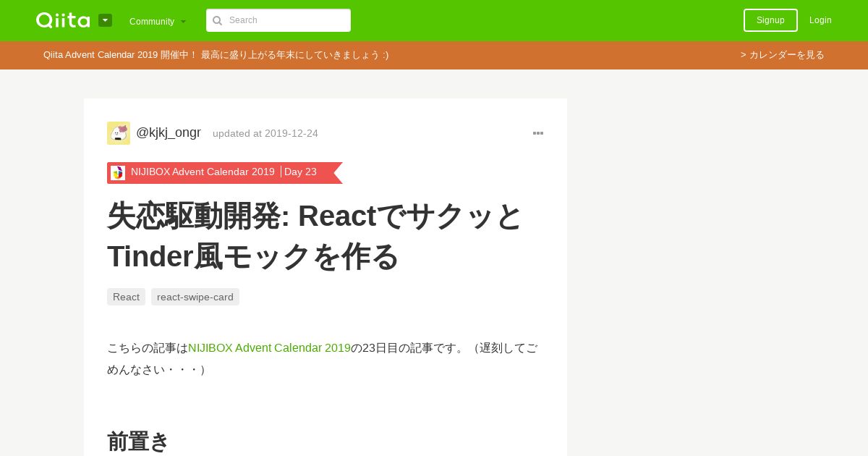Select the React tag
The height and width of the screenshot is (456, 868).
pos(126,297)
